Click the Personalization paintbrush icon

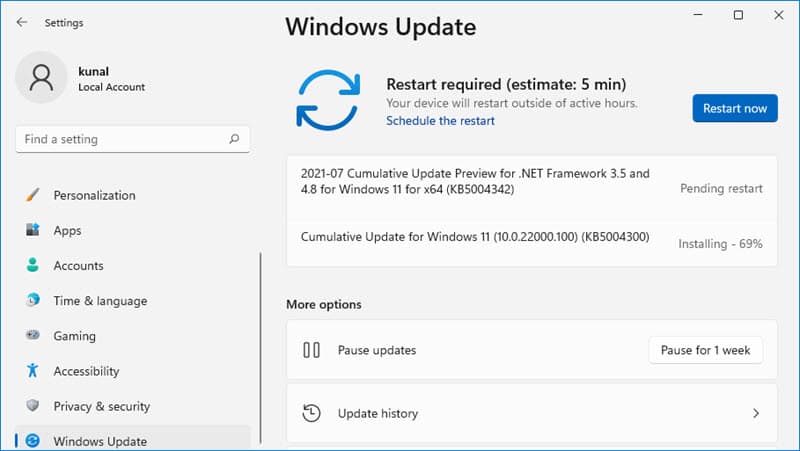[x=33, y=195]
